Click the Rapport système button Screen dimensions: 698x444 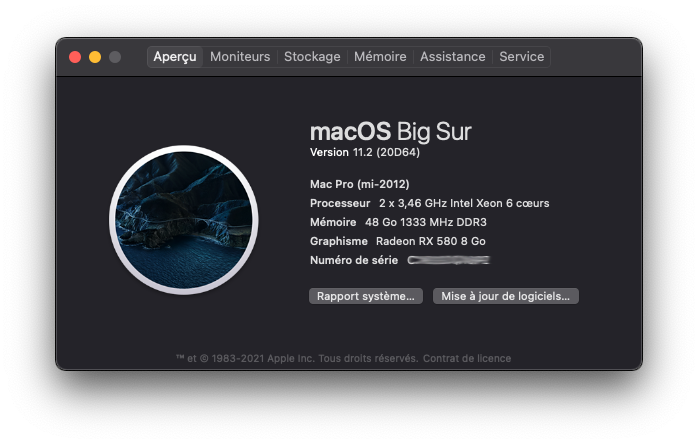[365, 296]
